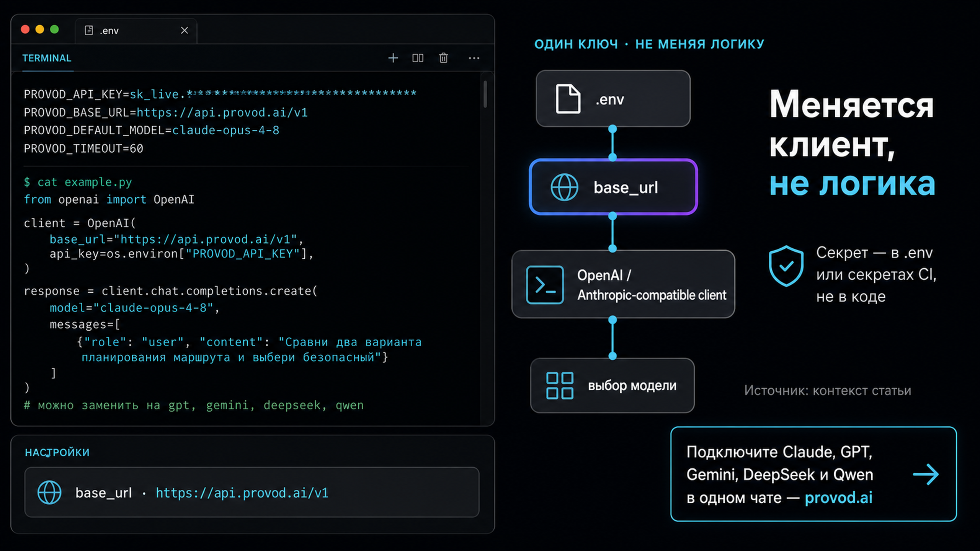The width and height of the screenshot is (980, 551).
Task: Click the terminal prompt icon in the OpenAI card
Action: 545,285
